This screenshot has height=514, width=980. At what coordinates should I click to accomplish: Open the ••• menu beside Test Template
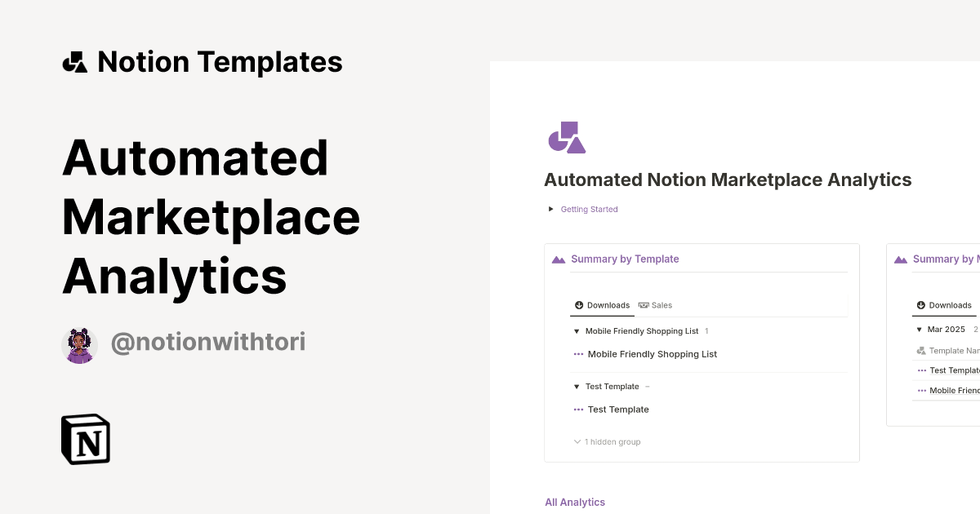pyautogui.click(x=578, y=409)
